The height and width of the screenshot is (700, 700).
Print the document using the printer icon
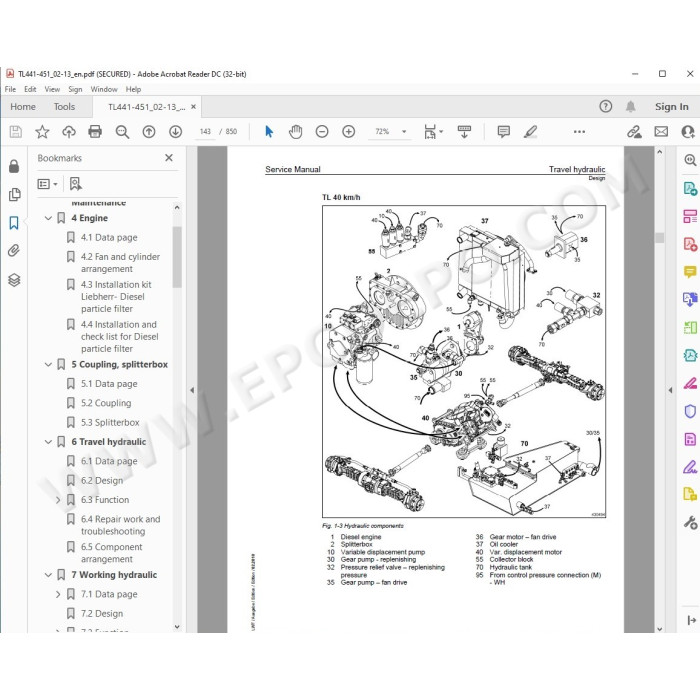tap(95, 132)
